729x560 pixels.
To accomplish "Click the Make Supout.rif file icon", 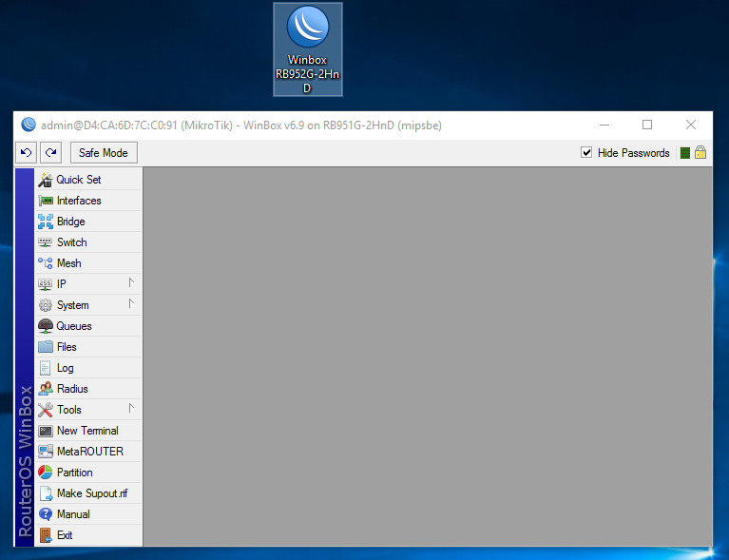I will (46, 493).
